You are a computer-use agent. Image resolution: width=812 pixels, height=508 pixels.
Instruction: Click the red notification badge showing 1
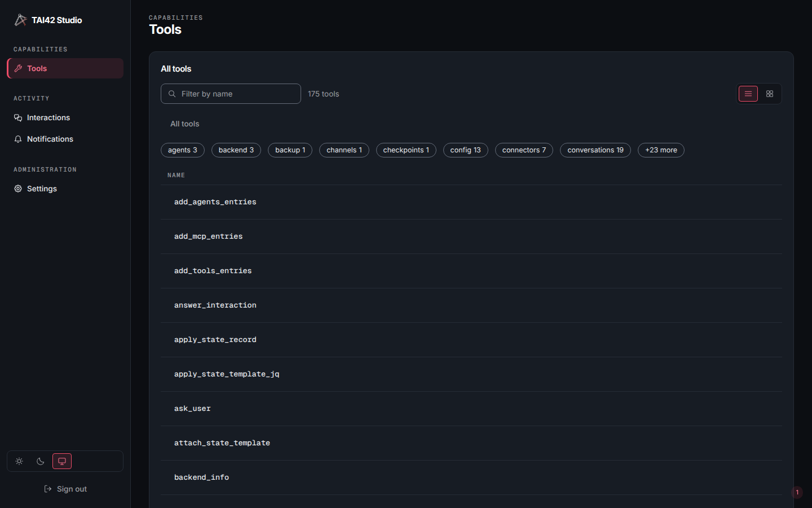797,492
